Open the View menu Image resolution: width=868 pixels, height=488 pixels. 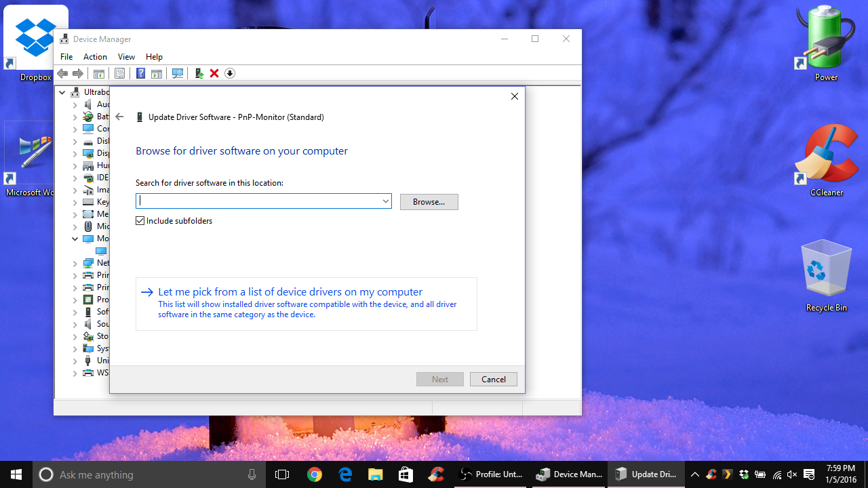[126, 57]
